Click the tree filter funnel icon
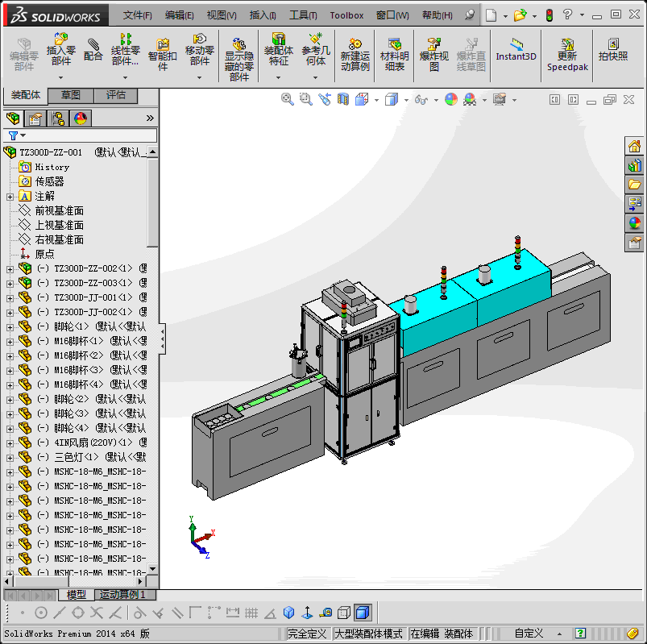This screenshot has height=644, width=647. coord(13,135)
